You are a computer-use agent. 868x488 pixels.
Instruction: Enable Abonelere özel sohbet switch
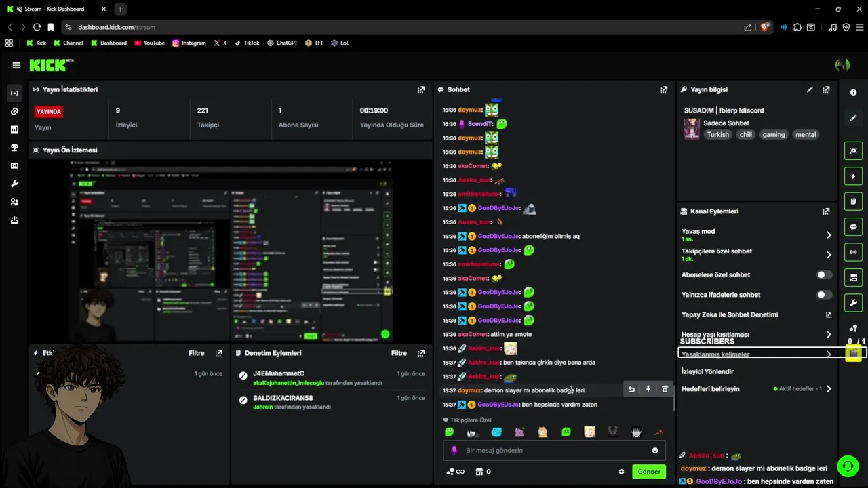[x=824, y=275]
